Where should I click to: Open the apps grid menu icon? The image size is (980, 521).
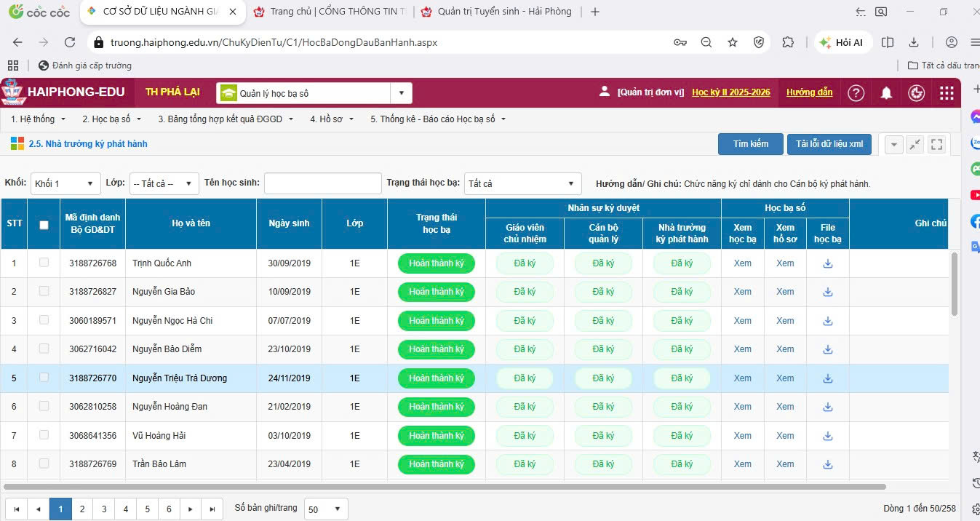click(947, 93)
